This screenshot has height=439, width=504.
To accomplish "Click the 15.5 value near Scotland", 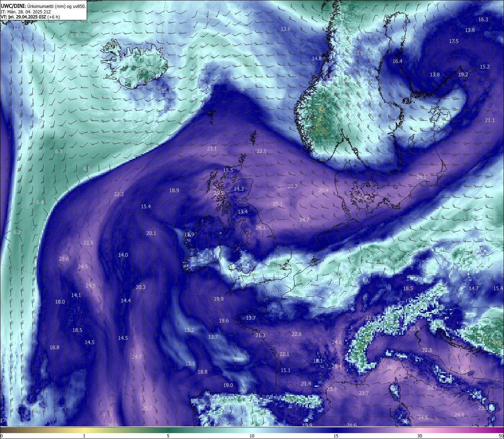I will point(228,170).
